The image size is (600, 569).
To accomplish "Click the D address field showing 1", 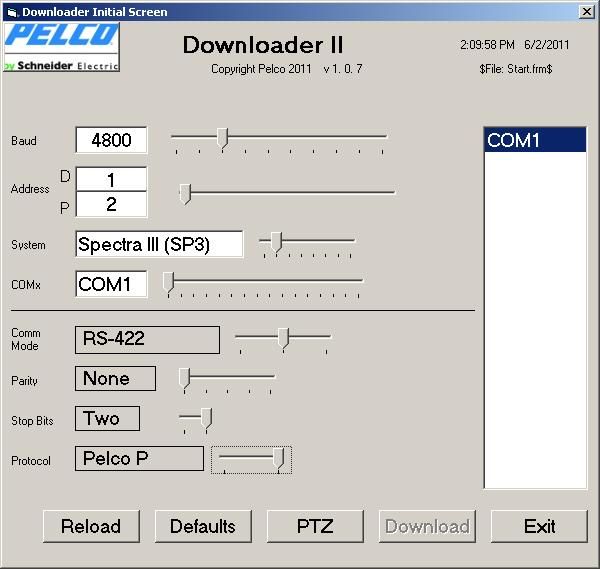I will [111, 179].
